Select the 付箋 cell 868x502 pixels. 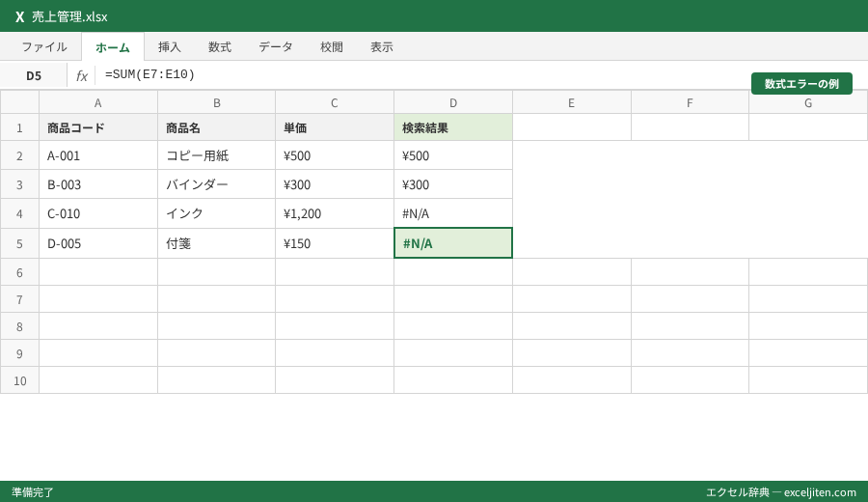tap(216, 243)
